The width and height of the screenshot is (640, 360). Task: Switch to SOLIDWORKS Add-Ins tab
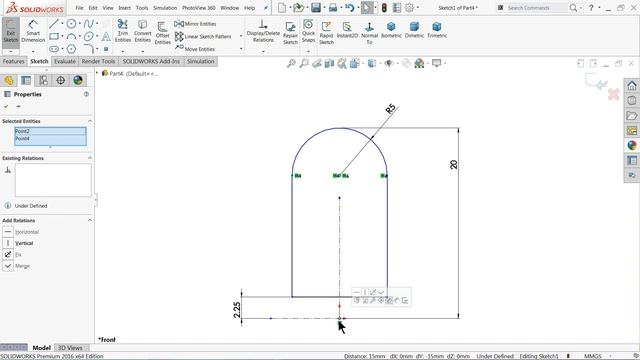pyautogui.click(x=151, y=62)
